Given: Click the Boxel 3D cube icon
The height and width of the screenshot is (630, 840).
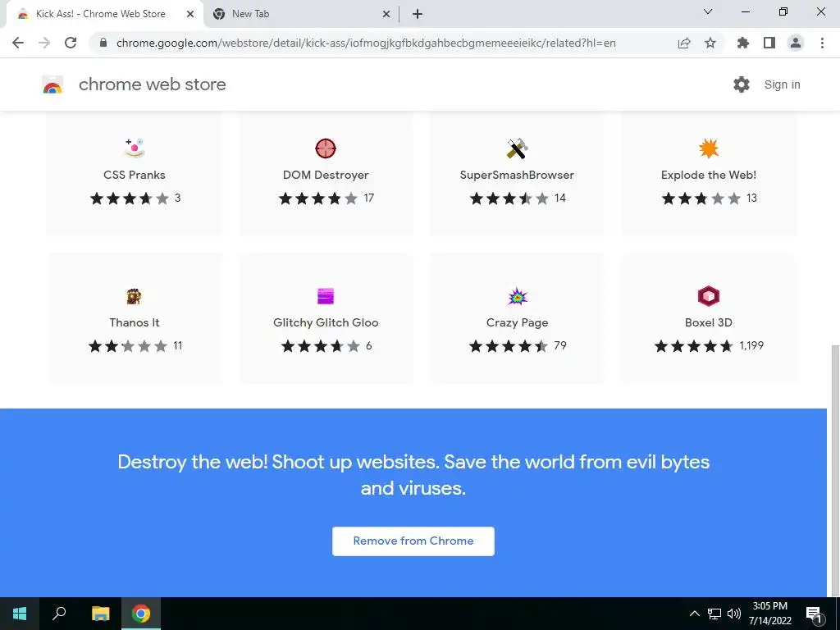Looking at the screenshot, I should point(708,295).
